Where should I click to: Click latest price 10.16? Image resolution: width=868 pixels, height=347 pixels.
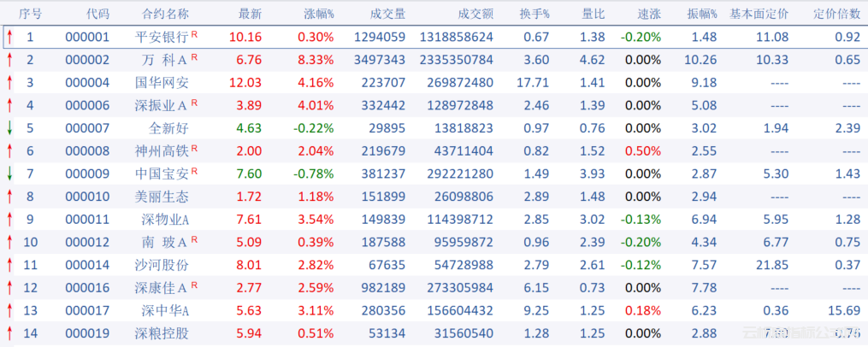(x=245, y=37)
